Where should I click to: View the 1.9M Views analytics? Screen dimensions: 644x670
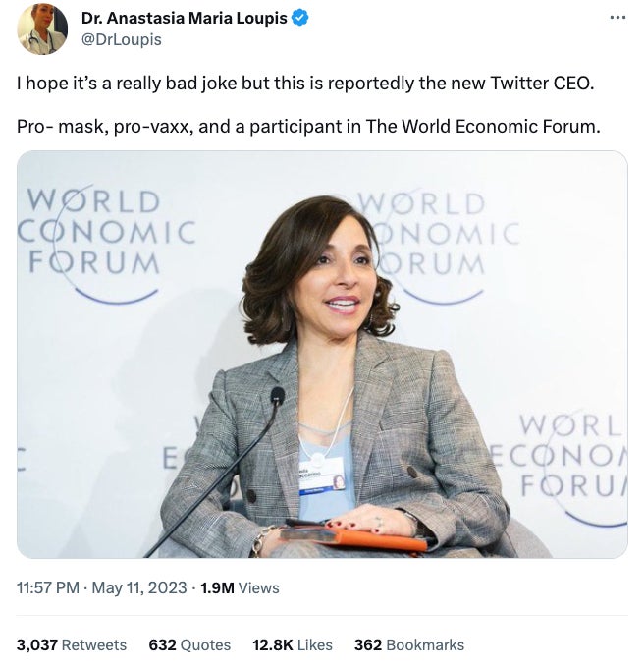click(240, 587)
